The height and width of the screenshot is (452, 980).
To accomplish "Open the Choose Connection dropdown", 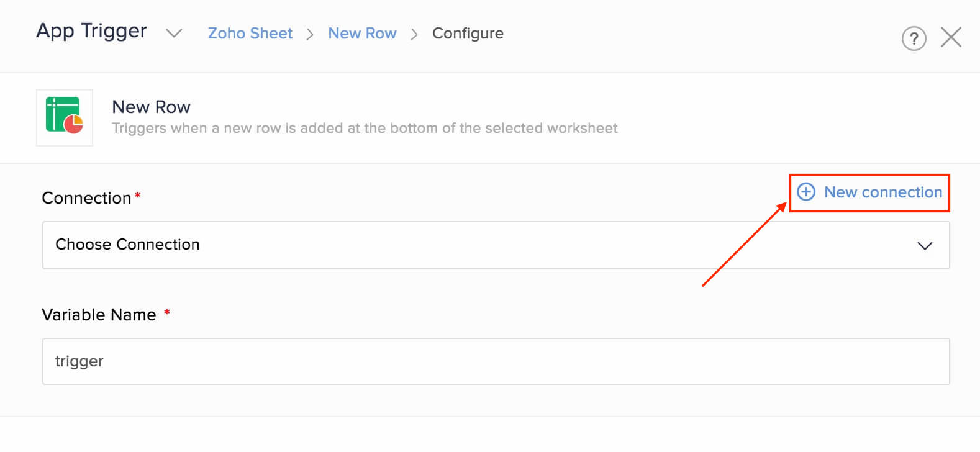I will coord(496,245).
